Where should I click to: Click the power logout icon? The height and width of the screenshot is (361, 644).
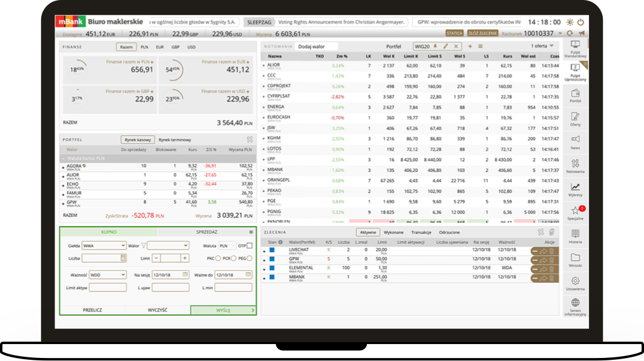[x=581, y=22]
